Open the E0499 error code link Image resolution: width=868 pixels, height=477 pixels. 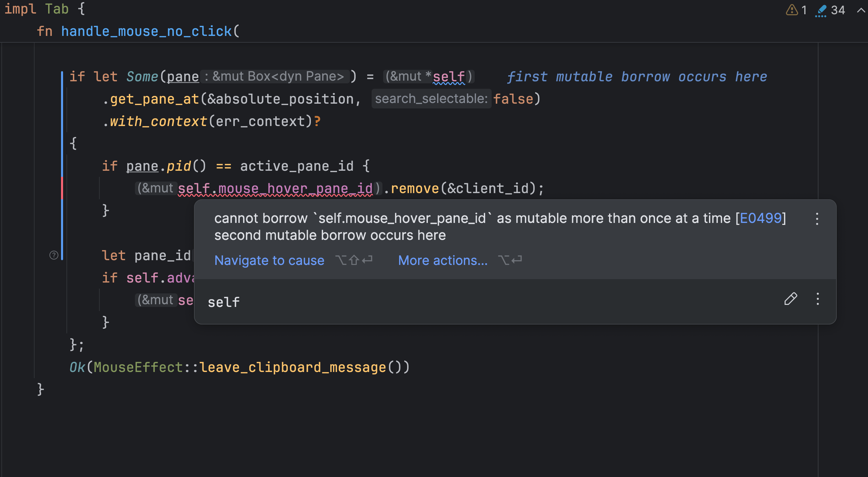[x=761, y=219]
